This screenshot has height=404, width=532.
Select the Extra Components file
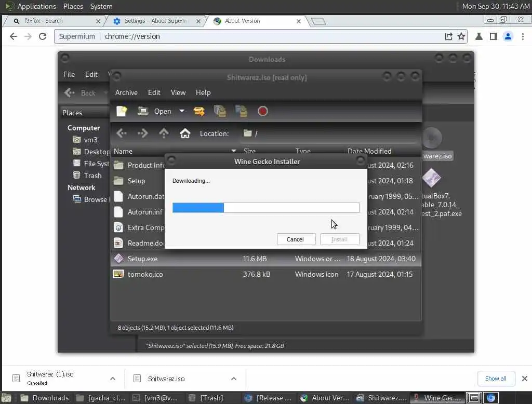coord(146,227)
